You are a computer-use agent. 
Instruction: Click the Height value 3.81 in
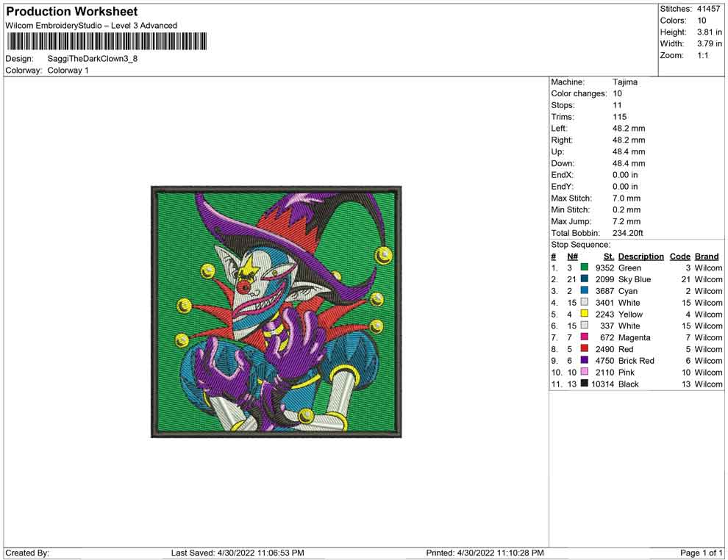point(710,32)
